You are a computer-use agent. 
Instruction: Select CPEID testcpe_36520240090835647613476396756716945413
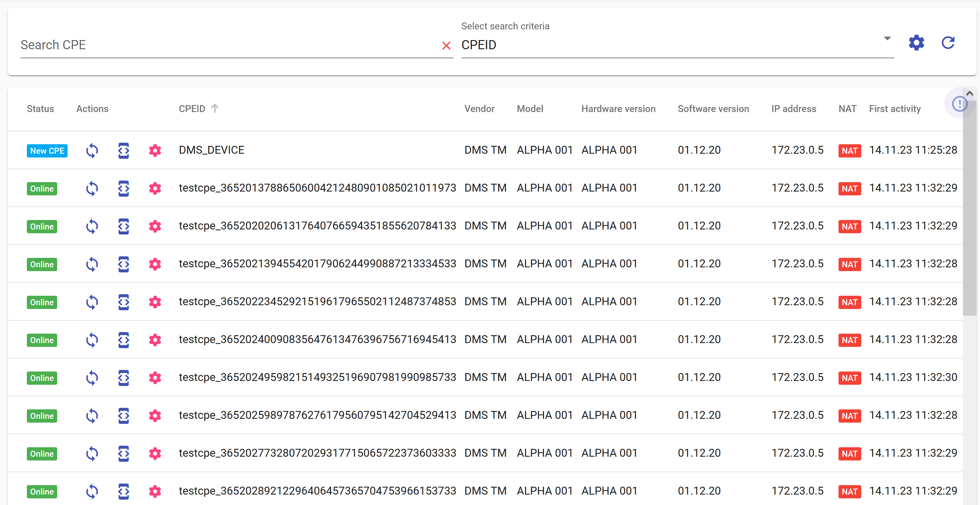[317, 339]
